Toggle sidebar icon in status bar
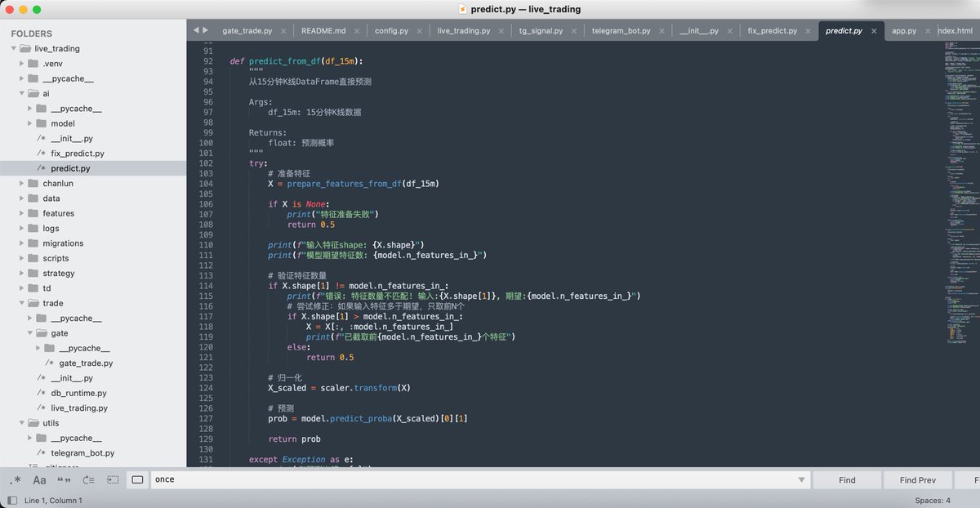980x508 pixels. click(x=12, y=501)
